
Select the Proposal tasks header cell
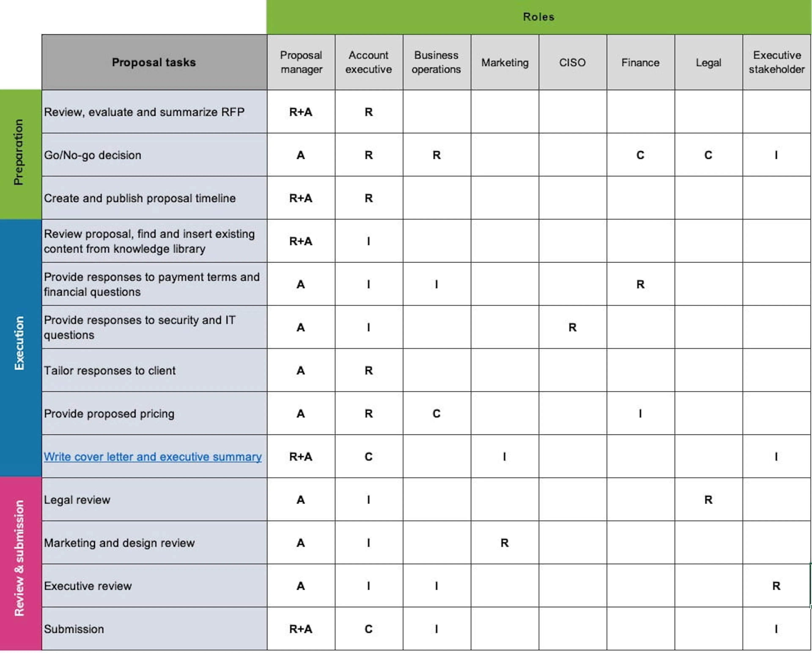click(x=154, y=62)
